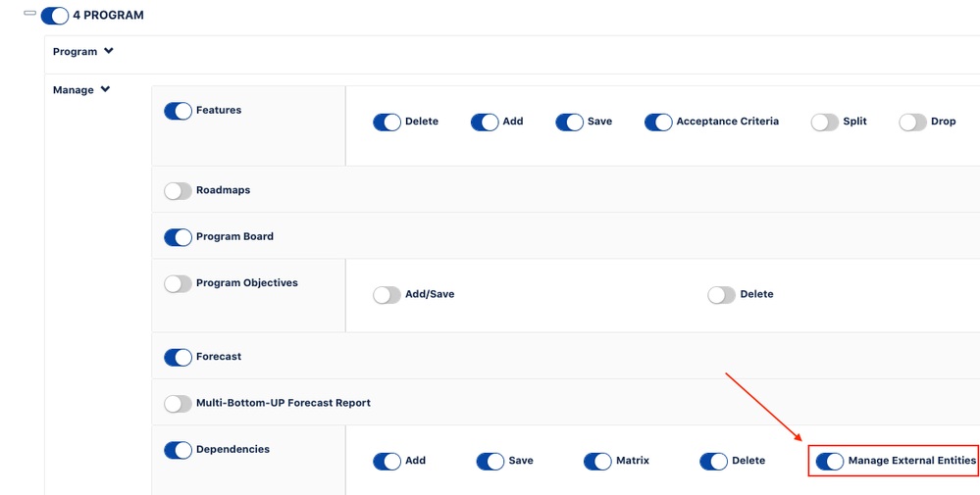
Task: Expand the Program chevron
Action: point(109,51)
